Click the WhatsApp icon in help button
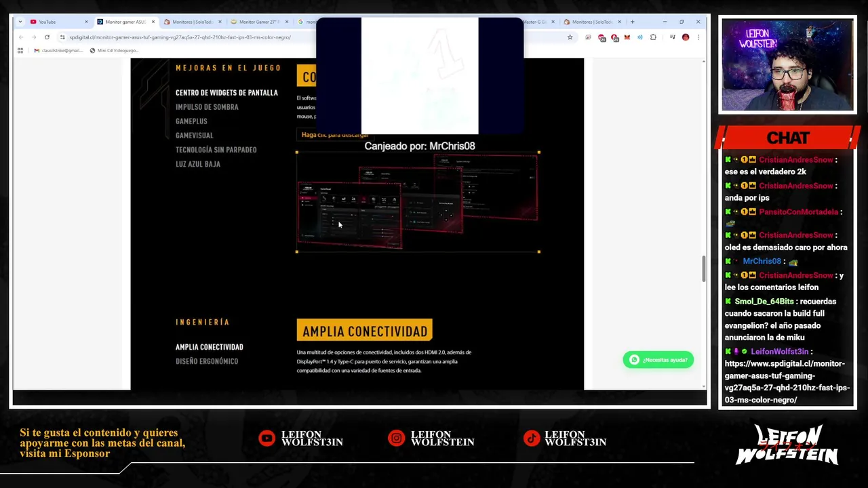 point(634,360)
